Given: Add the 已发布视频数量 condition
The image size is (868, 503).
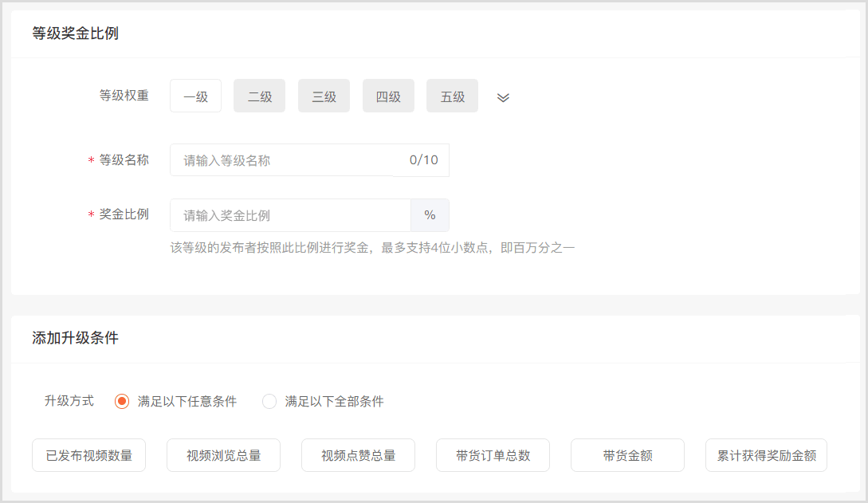Looking at the screenshot, I should tap(88, 456).
